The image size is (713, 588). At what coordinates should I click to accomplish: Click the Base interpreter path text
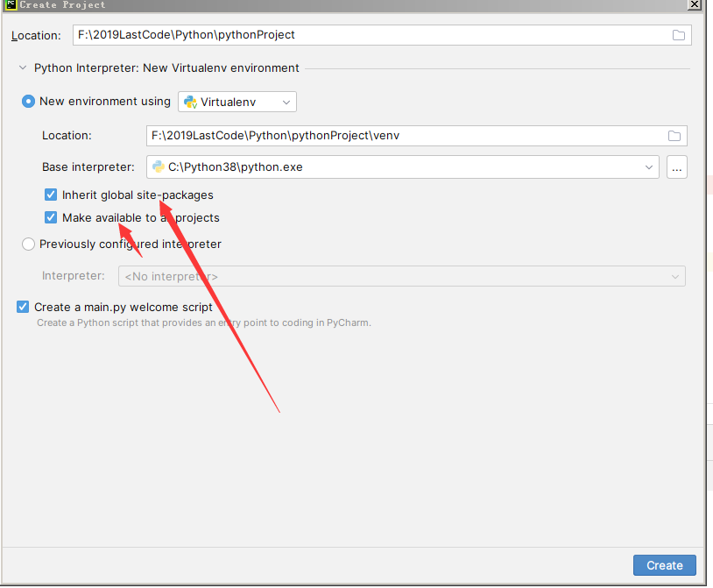pyautogui.click(x=235, y=166)
